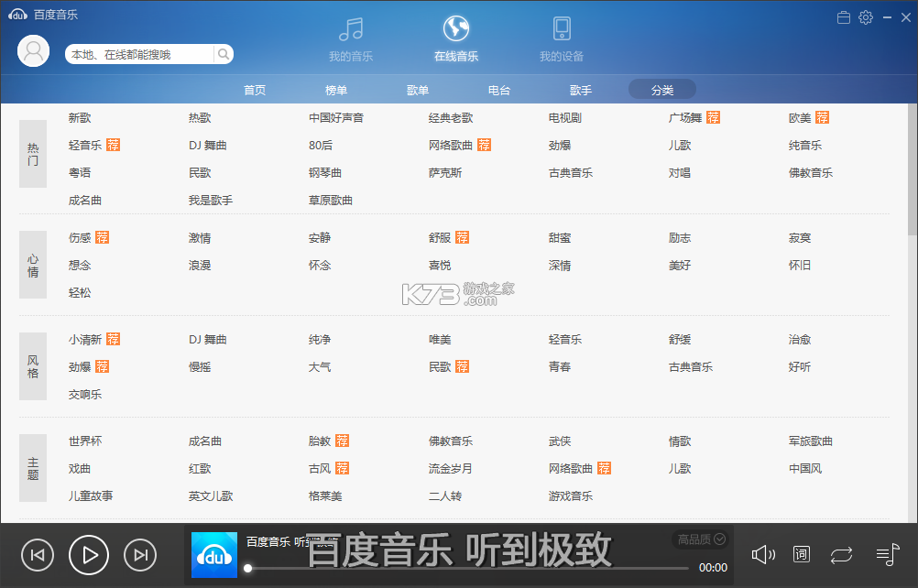Start playback with play button

89,555
